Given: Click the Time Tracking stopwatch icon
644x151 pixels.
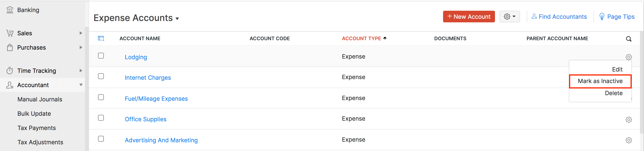Looking at the screenshot, I should pyautogui.click(x=10, y=71).
